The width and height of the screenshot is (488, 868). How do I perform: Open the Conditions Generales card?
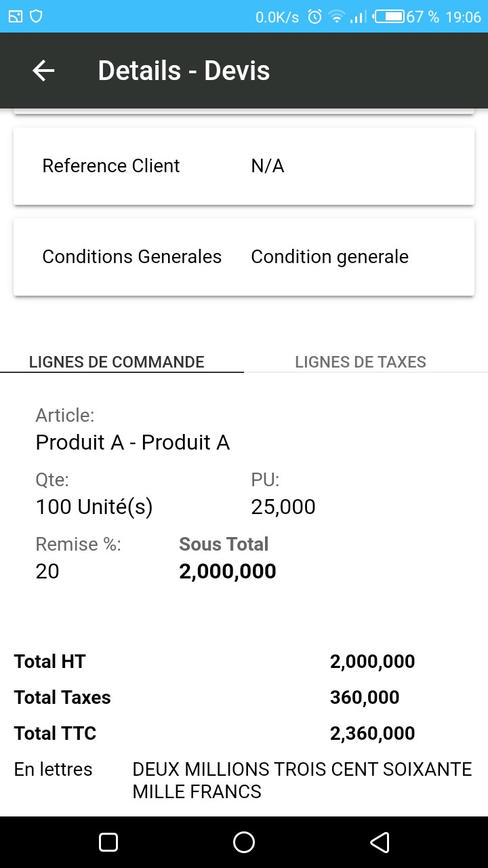coord(244,257)
